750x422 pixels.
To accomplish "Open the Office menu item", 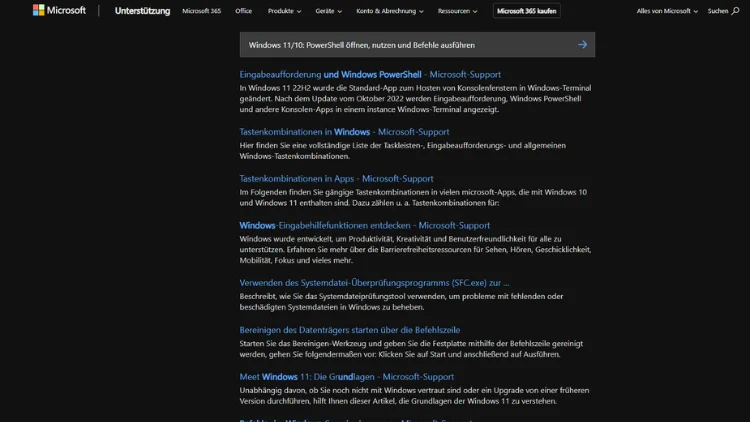I will (243, 11).
